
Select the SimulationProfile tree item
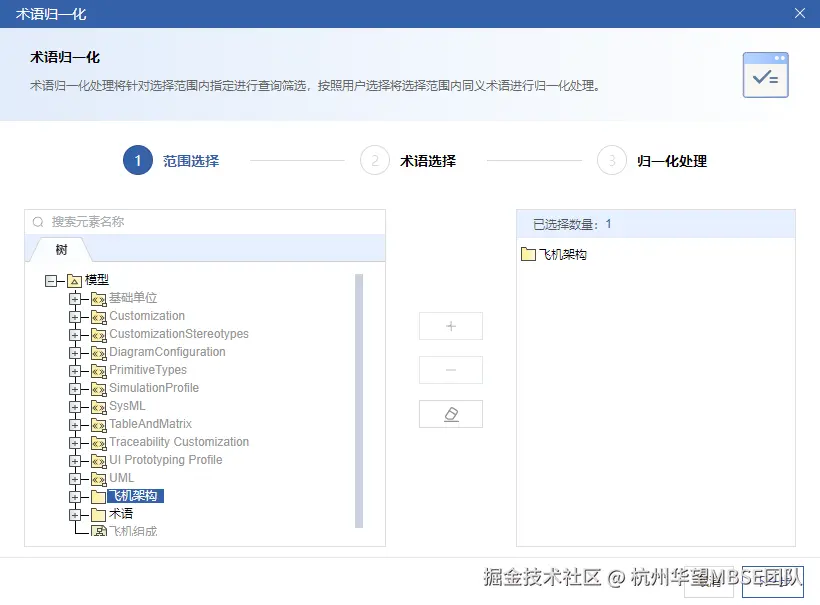tap(154, 388)
